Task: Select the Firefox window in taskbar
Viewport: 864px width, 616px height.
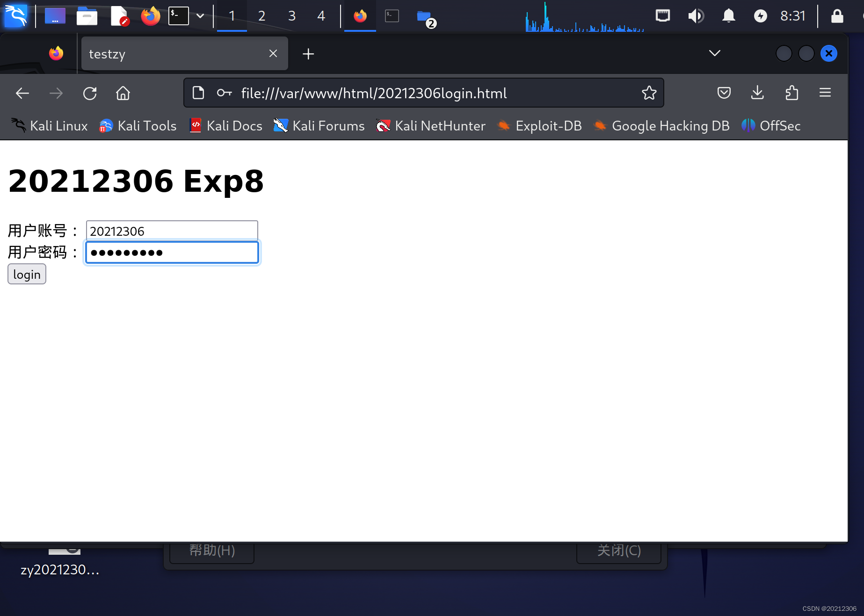Action: (x=360, y=16)
